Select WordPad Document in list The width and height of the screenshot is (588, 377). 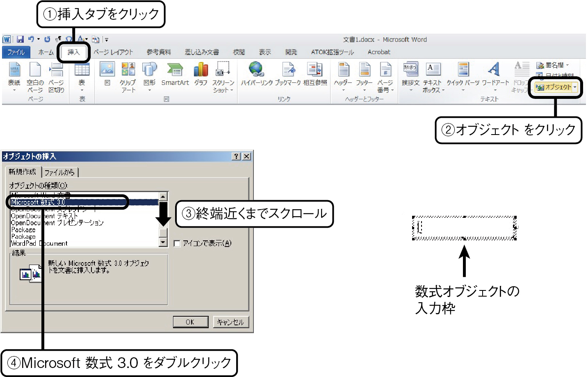click(x=84, y=244)
